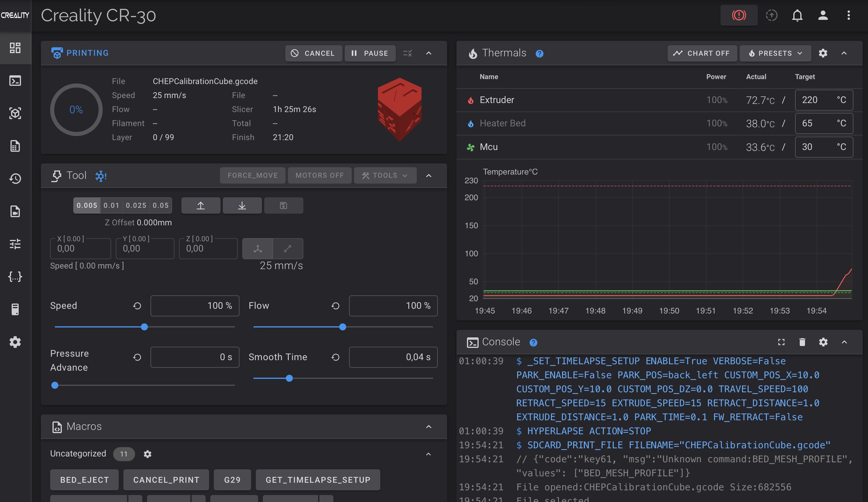Viewport: 868px width, 502px height.
Task: Click the home all axes icon
Action: [x=258, y=249]
